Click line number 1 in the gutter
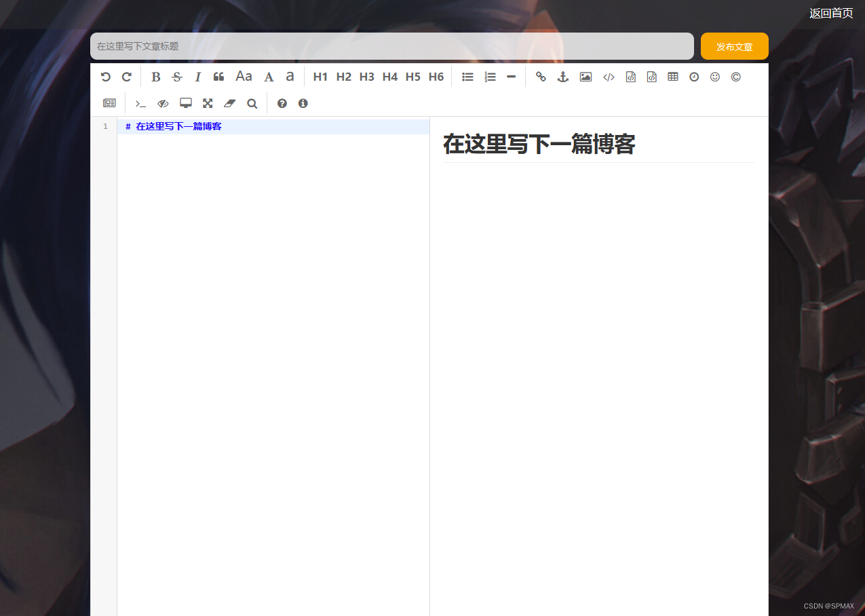The image size is (865, 616). (105, 126)
